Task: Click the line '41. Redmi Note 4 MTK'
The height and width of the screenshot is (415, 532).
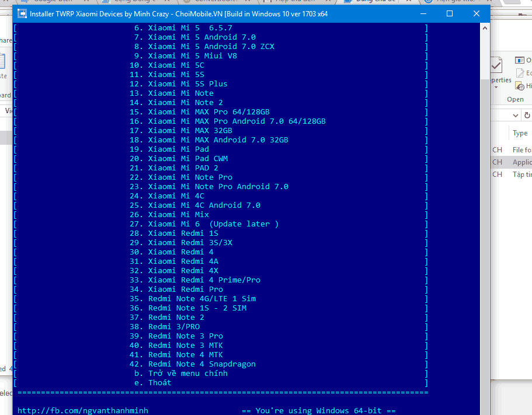Action: coord(176,355)
